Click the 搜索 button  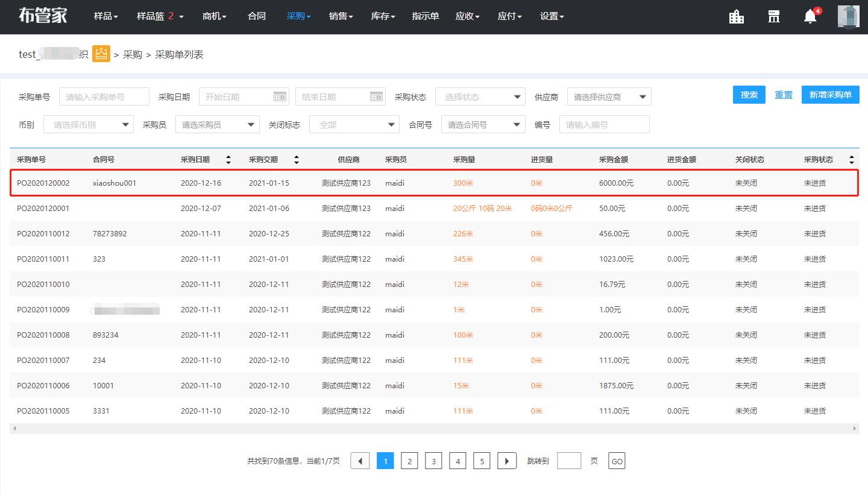(749, 95)
